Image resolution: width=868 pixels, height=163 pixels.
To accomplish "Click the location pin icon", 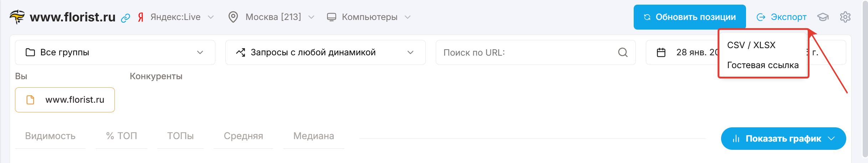I will [x=233, y=17].
